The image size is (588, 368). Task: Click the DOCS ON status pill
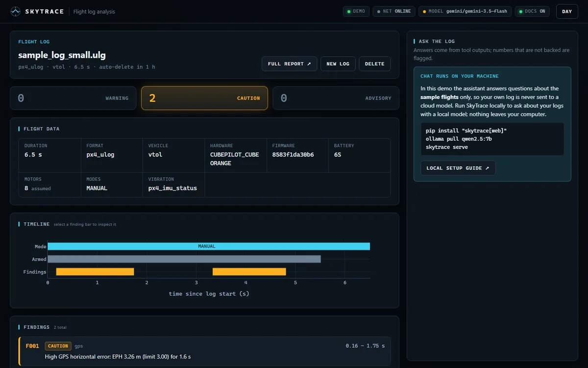[532, 11]
